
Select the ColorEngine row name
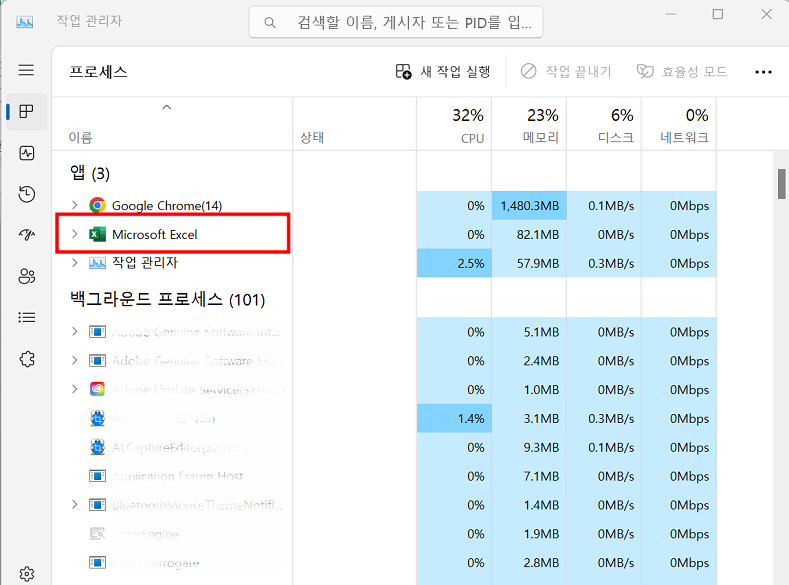(145, 534)
